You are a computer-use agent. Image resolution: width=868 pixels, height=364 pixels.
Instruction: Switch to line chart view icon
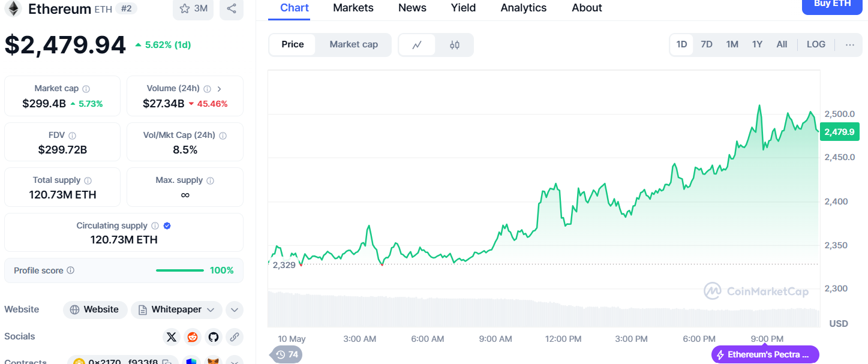coord(417,44)
